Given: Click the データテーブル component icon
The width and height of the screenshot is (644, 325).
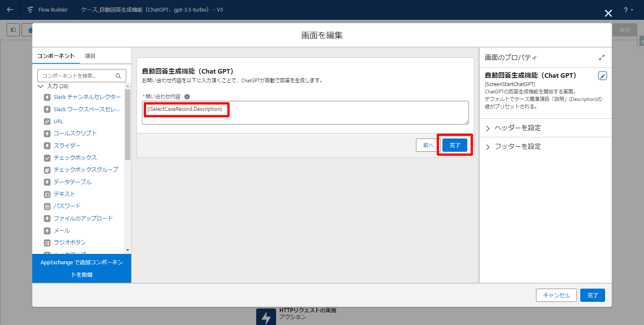Looking at the screenshot, I should 47,182.
